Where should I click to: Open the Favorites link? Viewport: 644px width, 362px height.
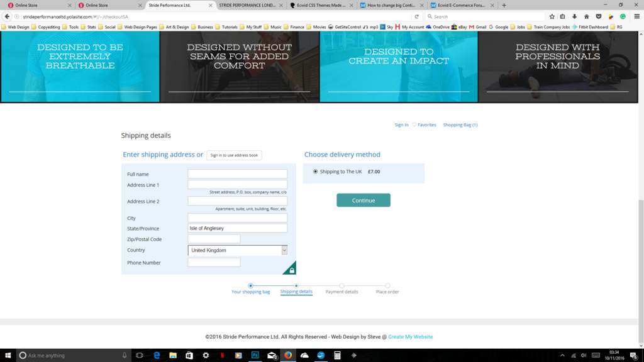tap(427, 125)
